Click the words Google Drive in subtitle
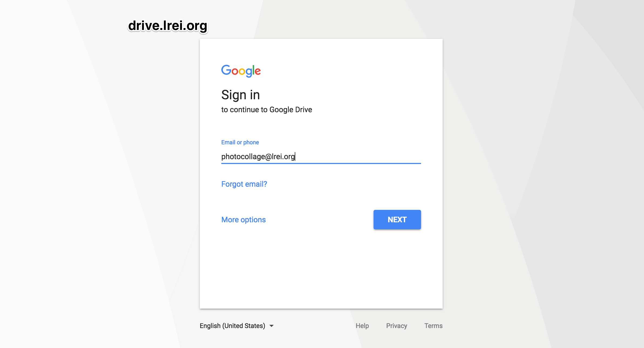Image resolution: width=644 pixels, height=348 pixels. coord(291,110)
